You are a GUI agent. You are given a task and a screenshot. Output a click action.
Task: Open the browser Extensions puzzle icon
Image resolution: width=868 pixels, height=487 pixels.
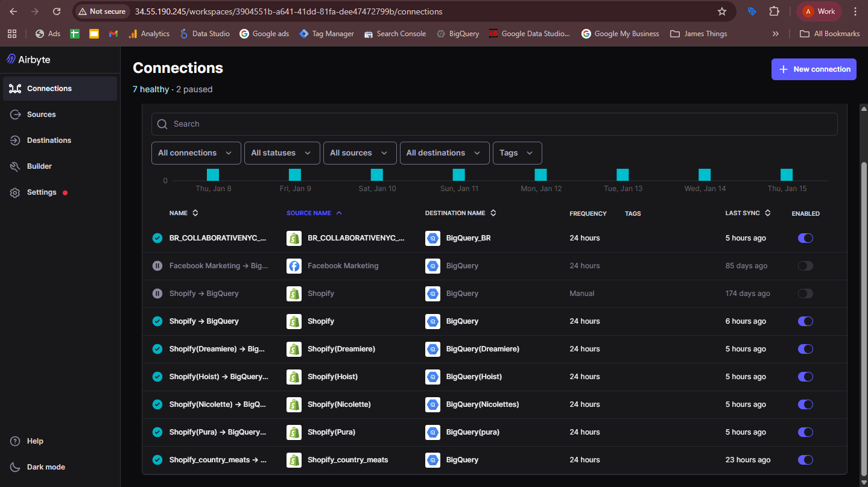pos(774,11)
